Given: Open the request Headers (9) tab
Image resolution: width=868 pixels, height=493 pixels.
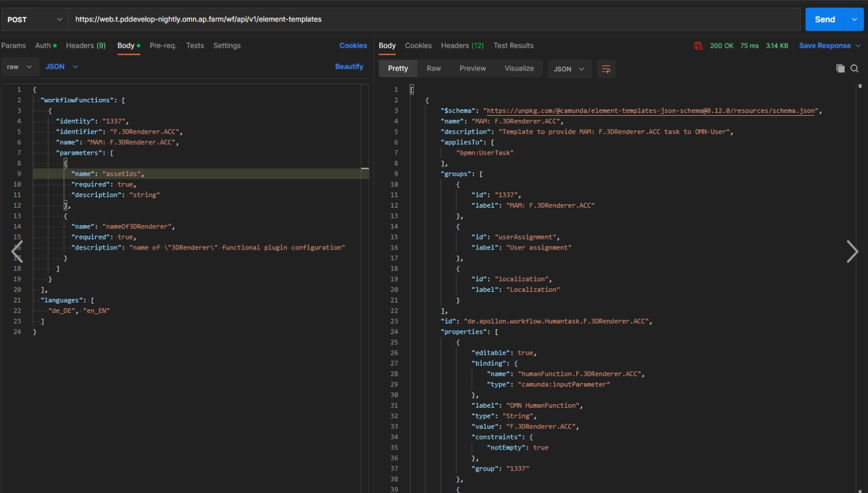Looking at the screenshot, I should click(x=86, y=46).
